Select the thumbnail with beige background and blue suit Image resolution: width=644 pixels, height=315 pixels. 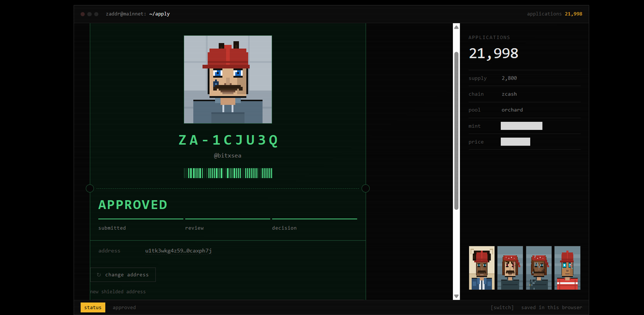pyautogui.click(x=482, y=268)
